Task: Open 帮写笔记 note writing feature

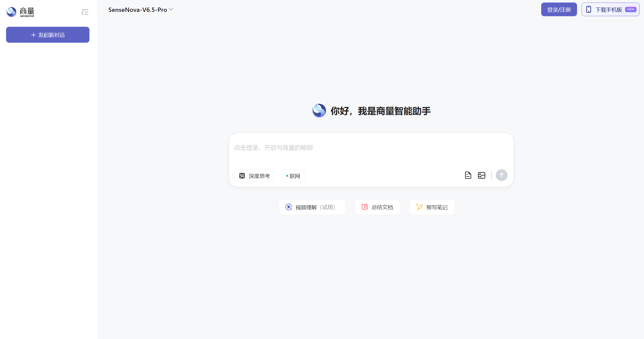Action: pos(432,207)
